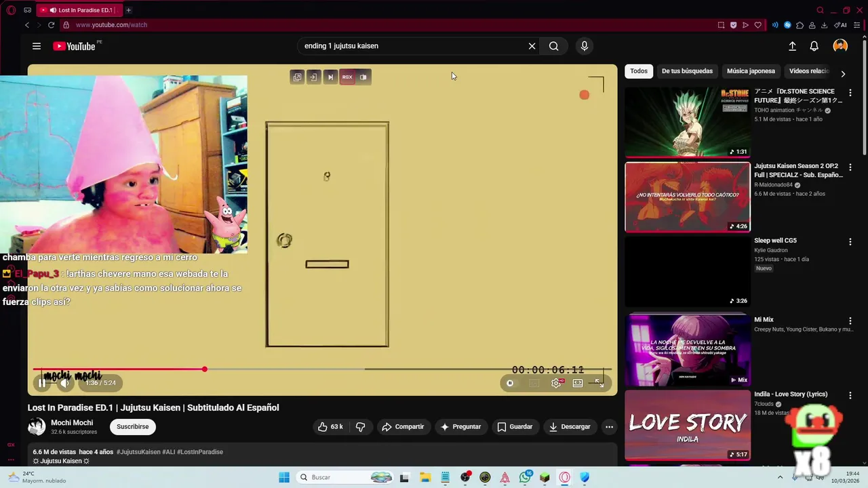Select Música japonesa chip

point(751,71)
